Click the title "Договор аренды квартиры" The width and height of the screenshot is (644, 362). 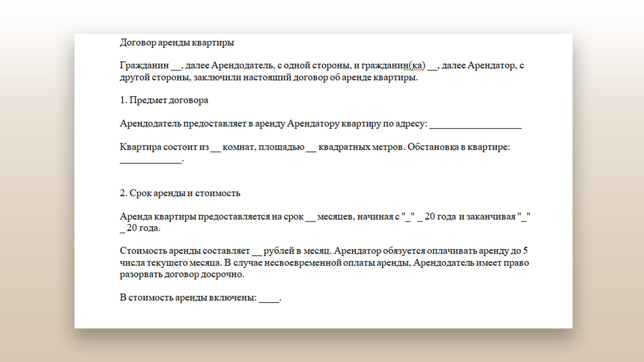(177, 43)
